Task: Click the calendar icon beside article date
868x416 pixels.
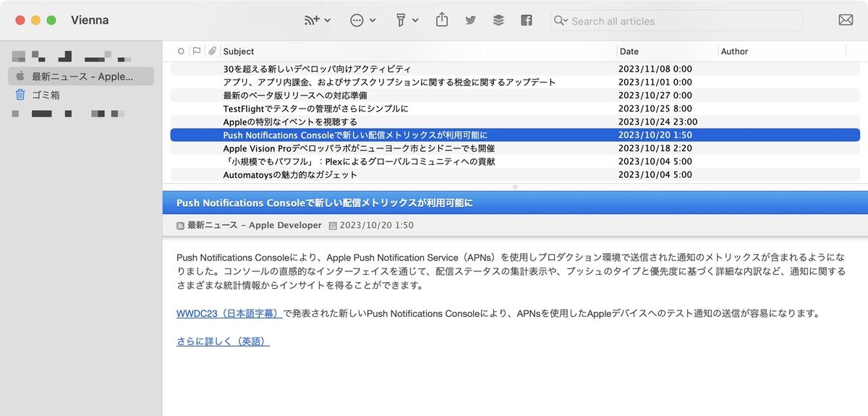Action: pyautogui.click(x=333, y=226)
